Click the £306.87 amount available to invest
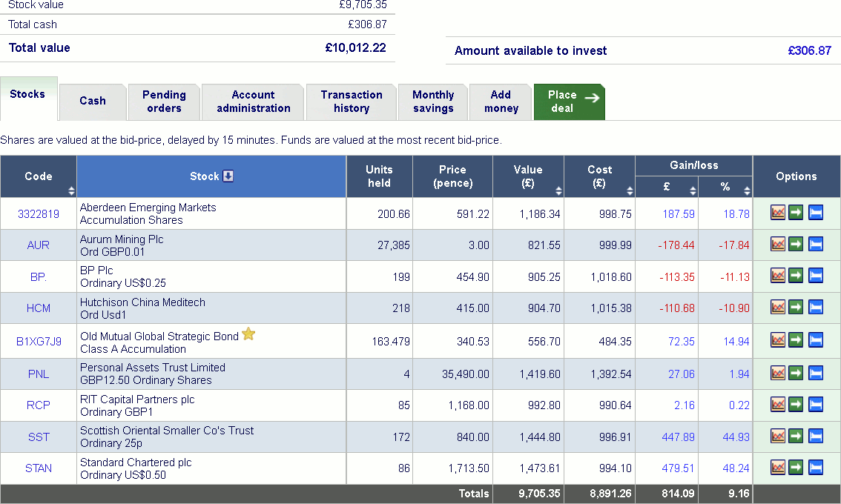 tap(809, 50)
